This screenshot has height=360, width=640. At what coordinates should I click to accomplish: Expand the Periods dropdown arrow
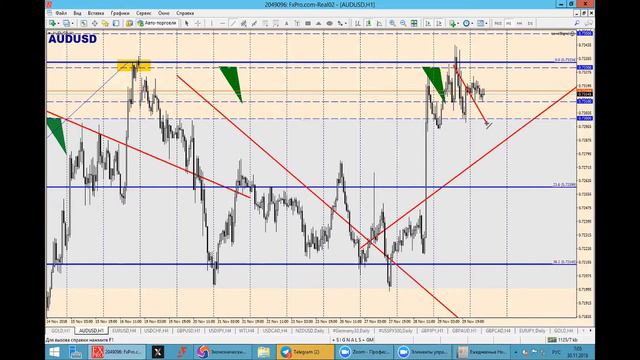pyautogui.click(x=473, y=24)
